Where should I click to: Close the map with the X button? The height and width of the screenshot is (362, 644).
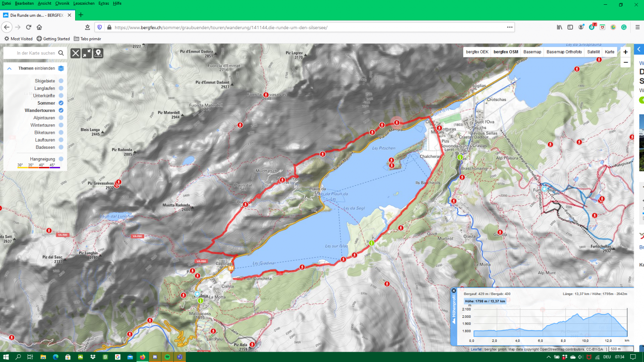tap(76, 53)
